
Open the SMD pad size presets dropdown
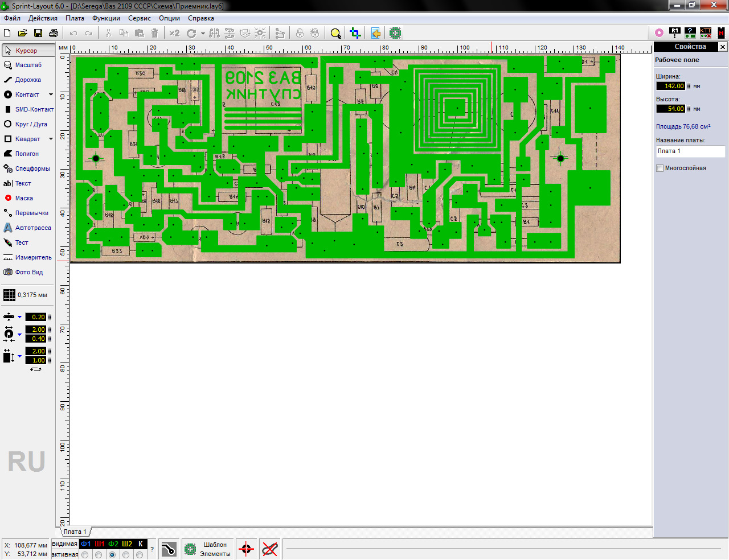point(19,356)
